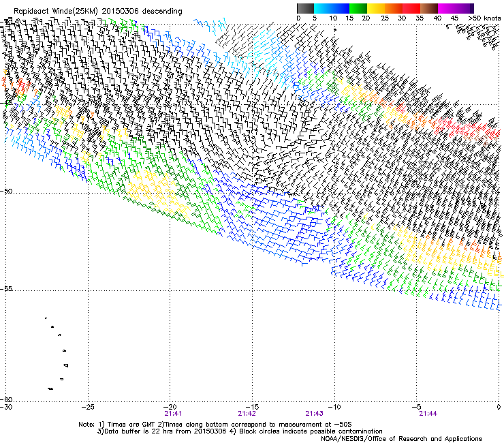
Task: Click the Rapidscat Winds title text
Action: (97, 11)
